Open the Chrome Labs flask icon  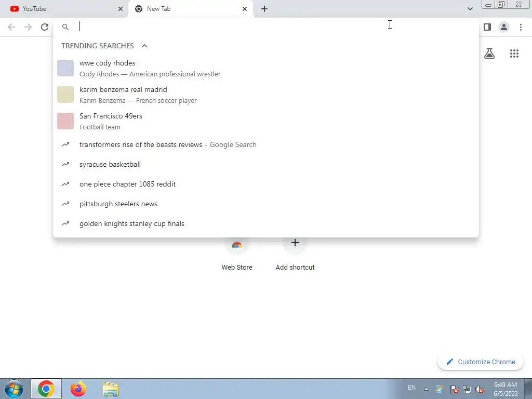click(x=489, y=54)
